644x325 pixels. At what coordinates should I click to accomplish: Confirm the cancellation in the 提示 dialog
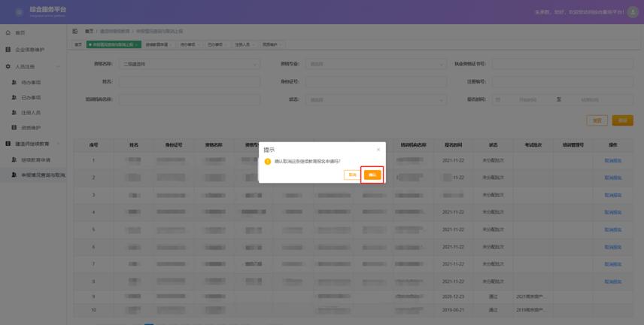[x=372, y=175]
